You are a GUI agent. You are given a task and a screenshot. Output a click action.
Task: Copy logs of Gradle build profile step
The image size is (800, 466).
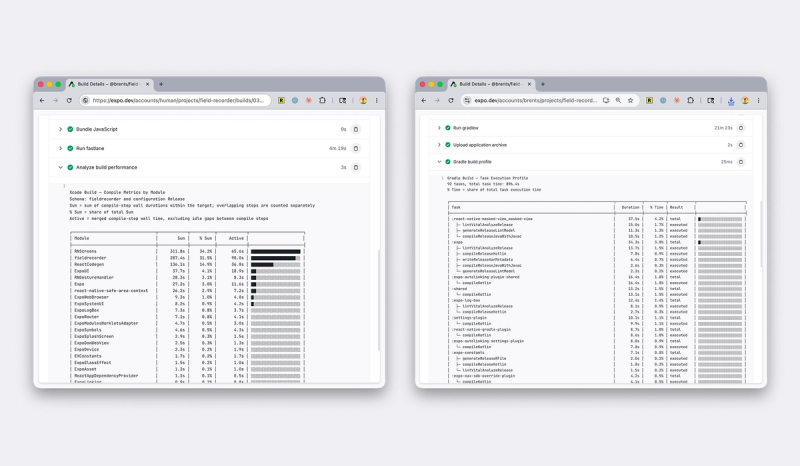(x=741, y=161)
